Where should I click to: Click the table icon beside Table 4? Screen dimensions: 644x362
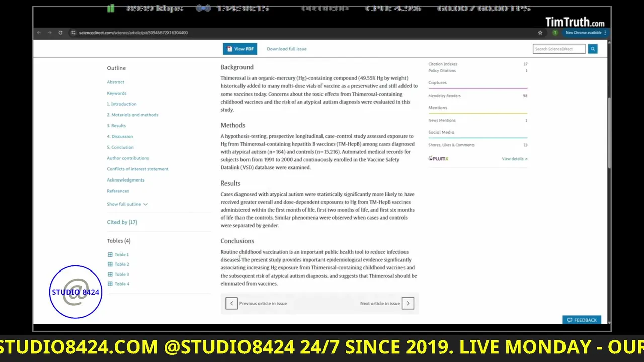[110, 284]
